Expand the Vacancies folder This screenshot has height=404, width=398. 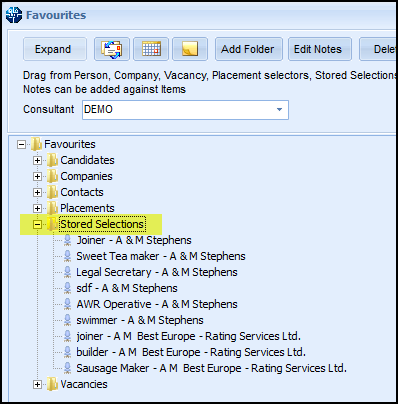pyautogui.click(x=37, y=385)
